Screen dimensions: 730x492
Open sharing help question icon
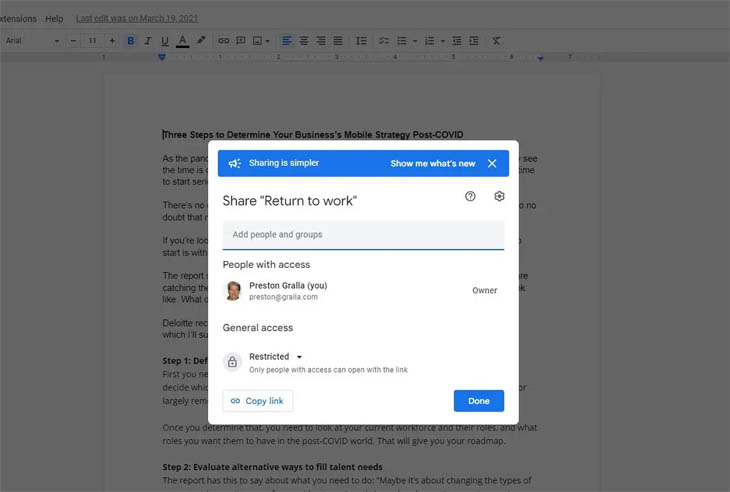point(470,196)
